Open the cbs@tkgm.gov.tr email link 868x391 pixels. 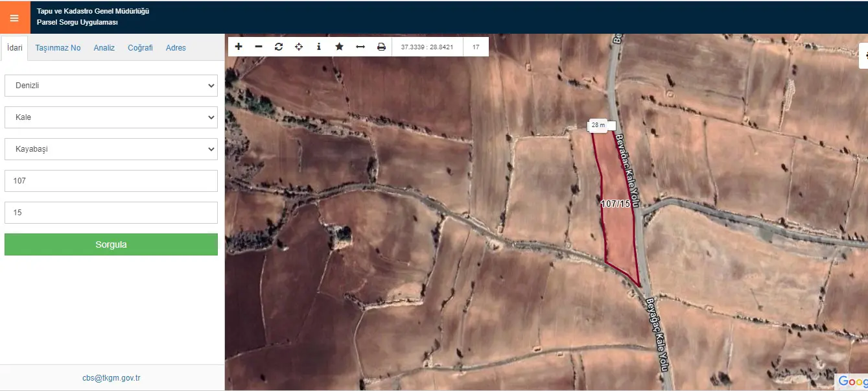(x=111, y=378)
